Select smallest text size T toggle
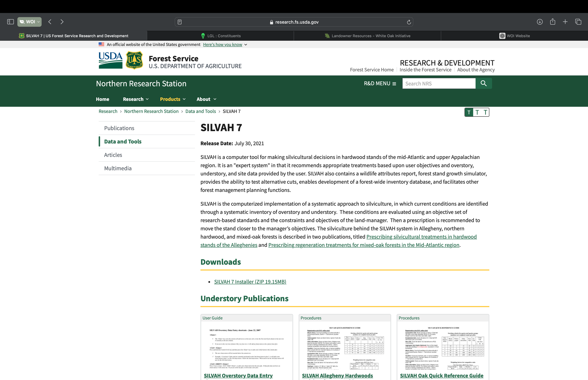This screenshot has width=588, height=380. [x=469, y=112]
